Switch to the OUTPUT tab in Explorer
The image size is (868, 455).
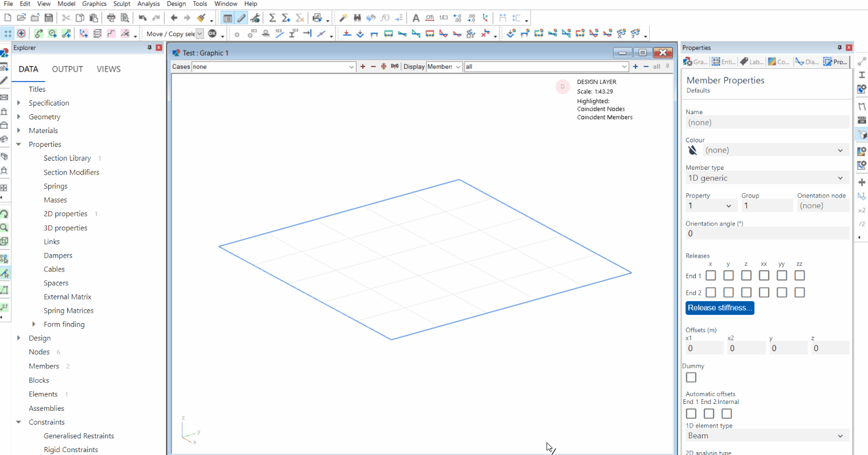pyautogui.click(x=67, y=69)
